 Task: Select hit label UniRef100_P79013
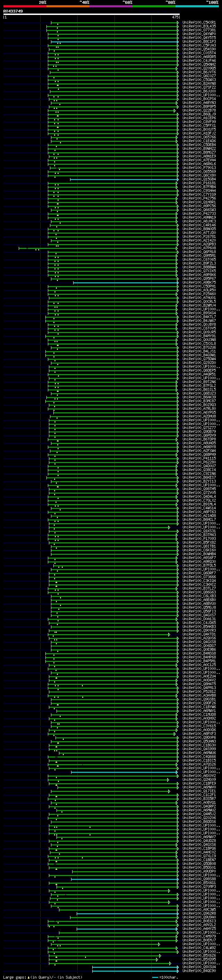tap(199, 168)
